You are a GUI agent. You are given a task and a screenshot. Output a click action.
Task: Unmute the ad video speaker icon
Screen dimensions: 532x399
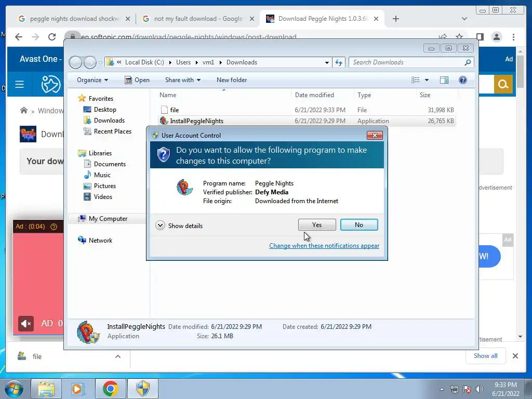(26, 324)
